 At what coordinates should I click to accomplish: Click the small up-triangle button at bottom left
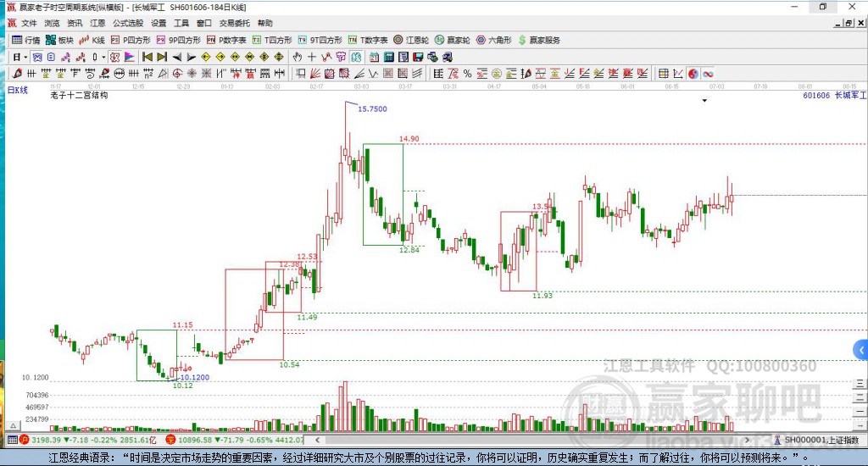click(14, 425)
